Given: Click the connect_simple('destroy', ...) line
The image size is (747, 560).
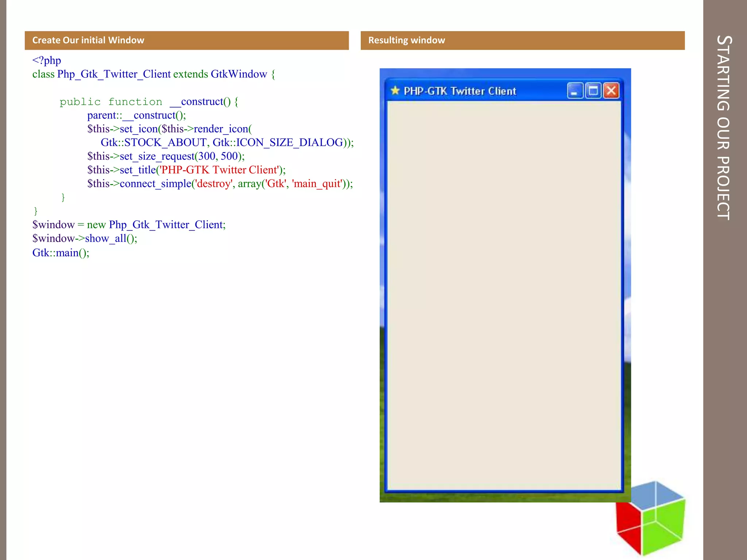Looking at the screenshot, I should coord(220,184).
